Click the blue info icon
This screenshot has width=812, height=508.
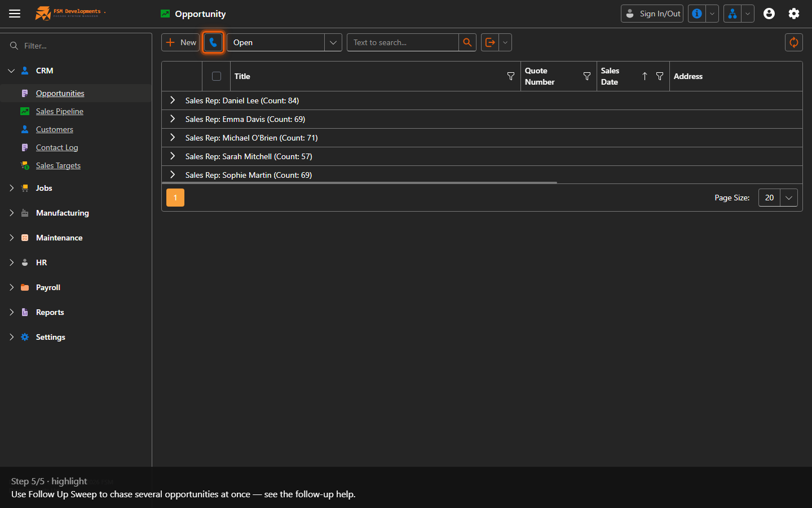pyautogui.click(x=697, y=14)
